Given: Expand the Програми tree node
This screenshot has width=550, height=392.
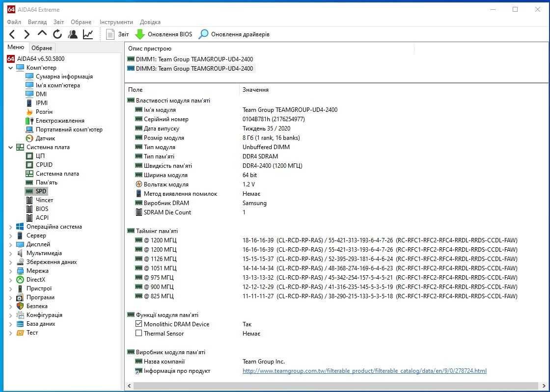Looking at the screenshot, I should [10, 297].
